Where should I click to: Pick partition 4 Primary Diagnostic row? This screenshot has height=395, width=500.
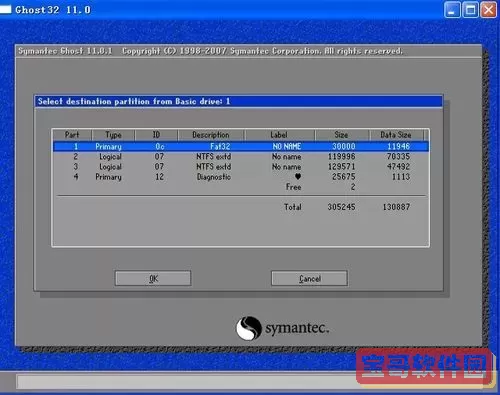(x=241, y=177)
